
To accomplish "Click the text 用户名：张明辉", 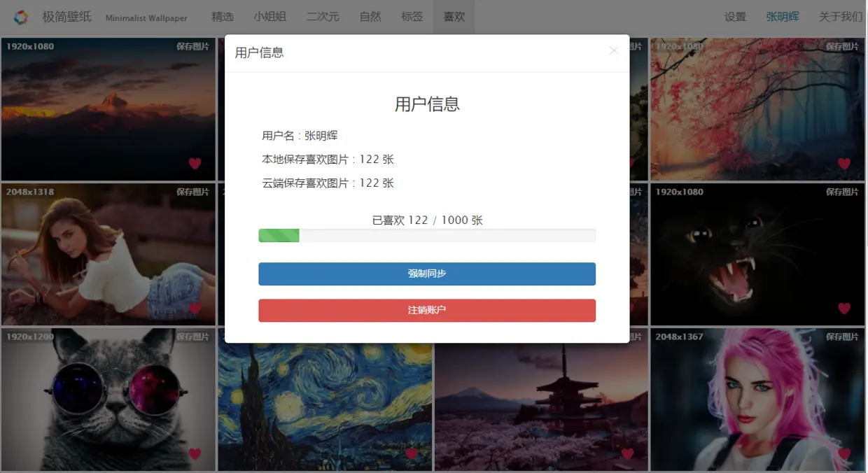I will click(300, 136).
